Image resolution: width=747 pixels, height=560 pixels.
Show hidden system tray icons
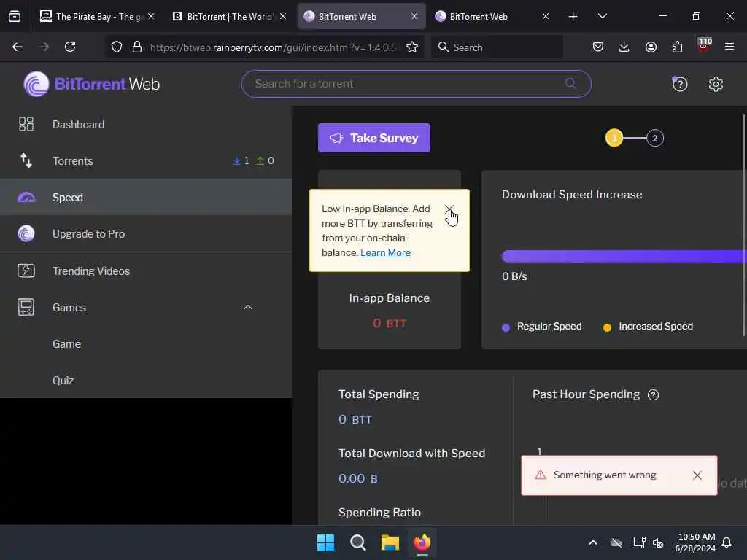pyautogui.click(x=593, y=542)
